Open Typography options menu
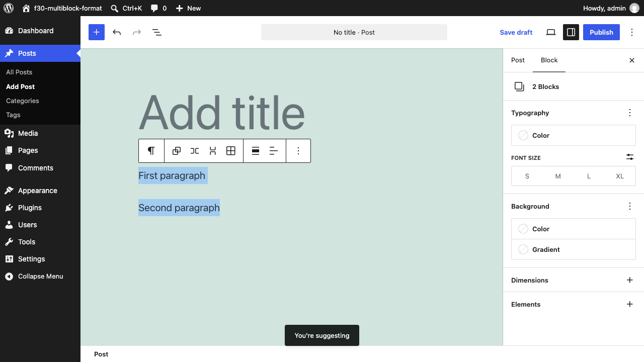Screen dimensions: 644x362 (630, 113)
